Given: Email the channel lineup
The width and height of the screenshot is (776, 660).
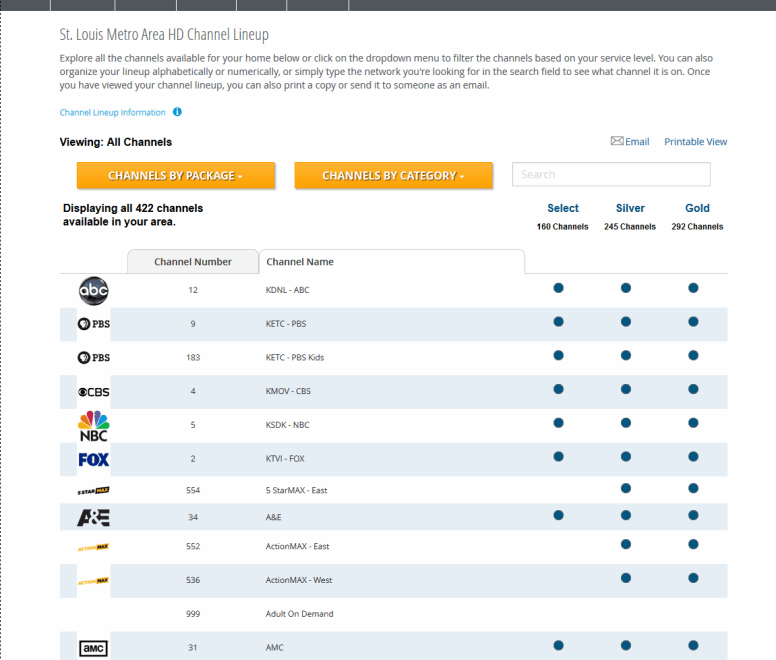Looking at the screenshot, I should [x=630, y=142].
